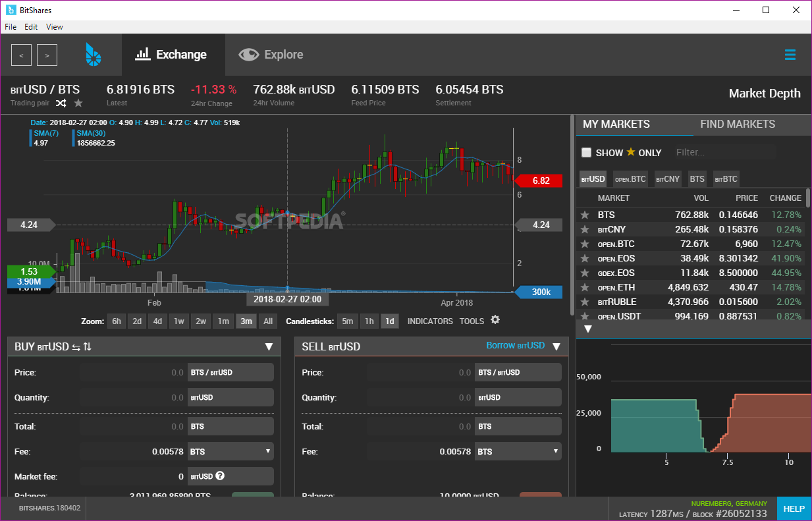Open the View menu
812x521 pixels.
pos(55,27)
